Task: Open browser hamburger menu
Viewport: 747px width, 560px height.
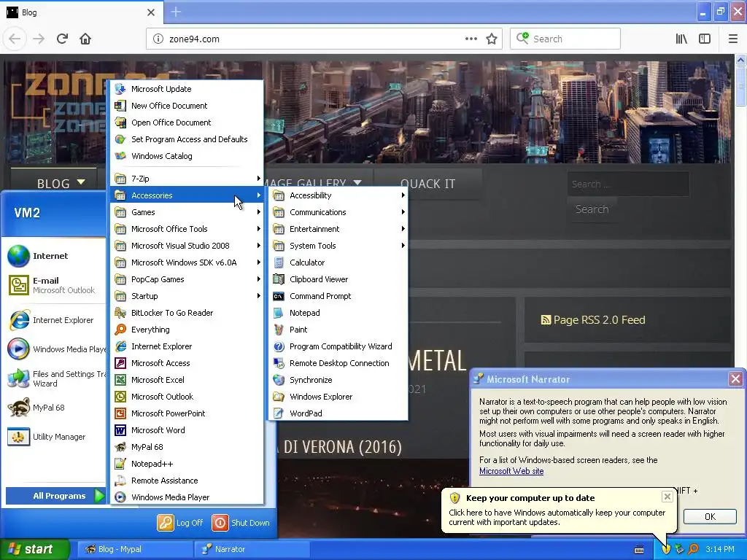Action: click(x=733, y=39)
